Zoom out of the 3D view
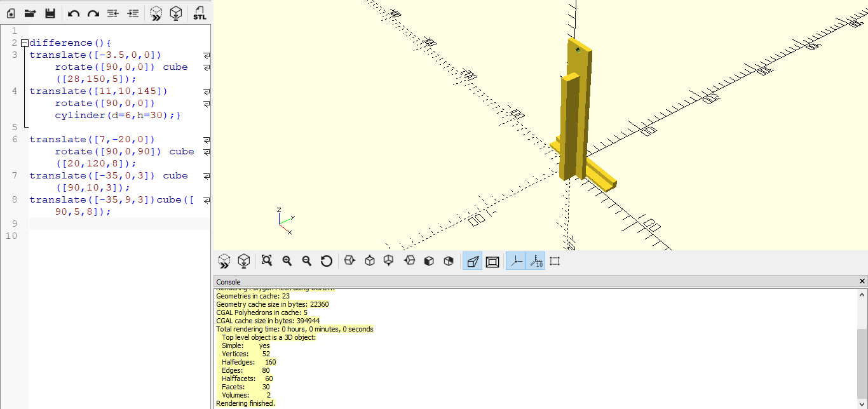 click(307, 261)
